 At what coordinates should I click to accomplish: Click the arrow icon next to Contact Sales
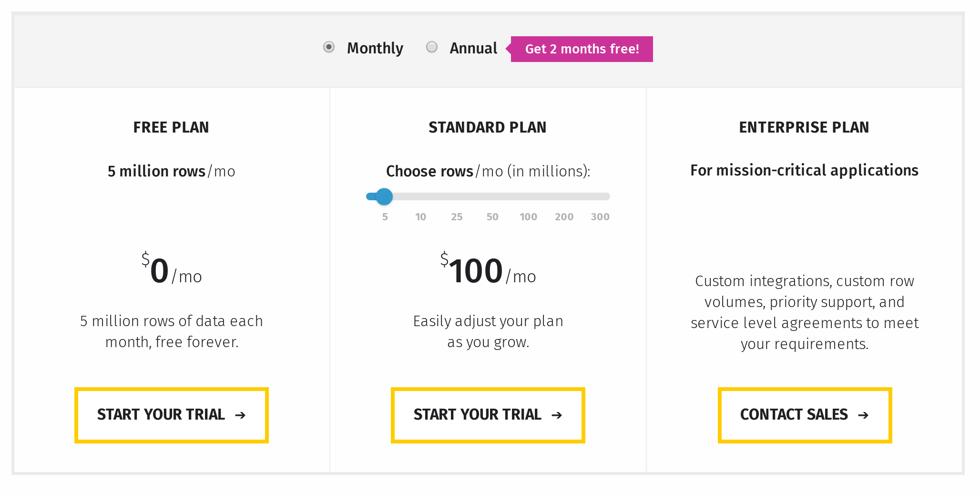[864, 415]
